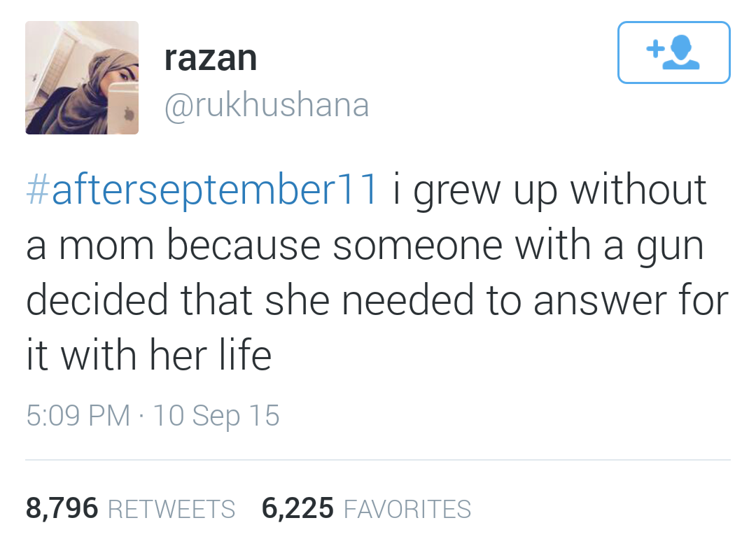This screenshot has height=546, width=756.
Task: Click the FAVORITES label
Action: coord(408,509)
